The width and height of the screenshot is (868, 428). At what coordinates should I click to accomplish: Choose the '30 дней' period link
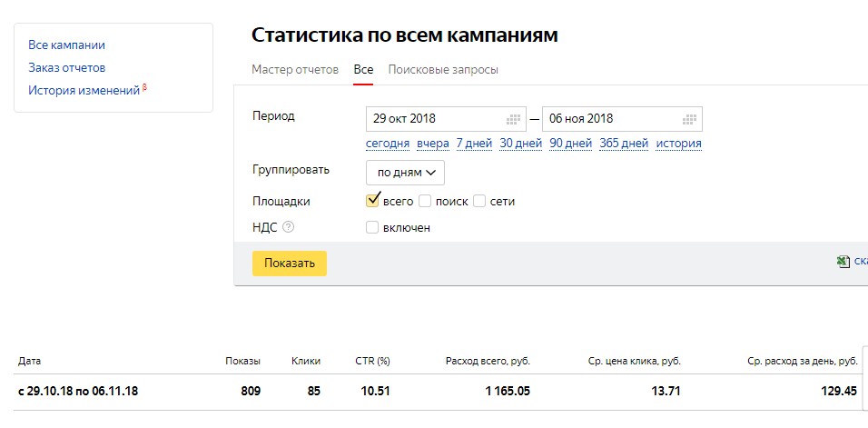[x=521, y=144]
